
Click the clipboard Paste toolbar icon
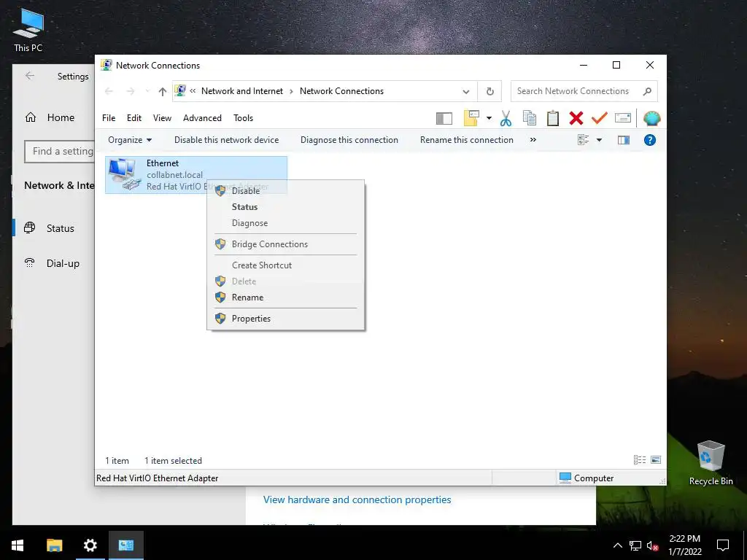click(x=553, y=118)
